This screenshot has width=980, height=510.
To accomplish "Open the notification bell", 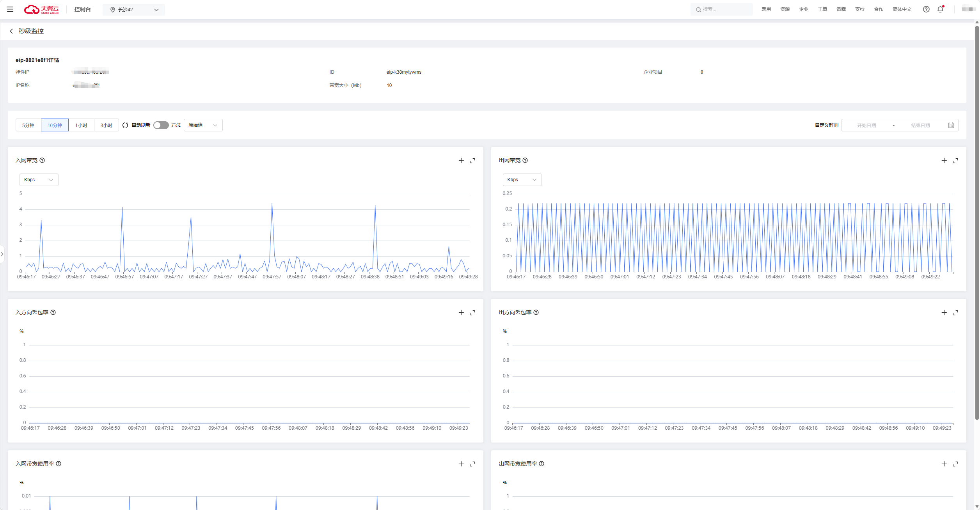I will click(x=940, y=9).
